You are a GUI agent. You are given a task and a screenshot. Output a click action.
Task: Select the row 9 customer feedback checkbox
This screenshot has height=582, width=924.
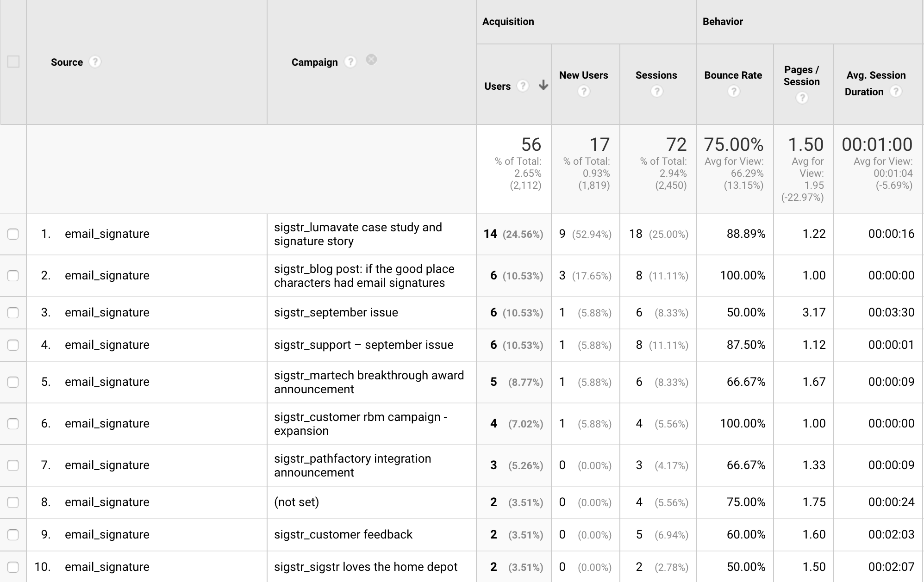(x=13, y=535)
